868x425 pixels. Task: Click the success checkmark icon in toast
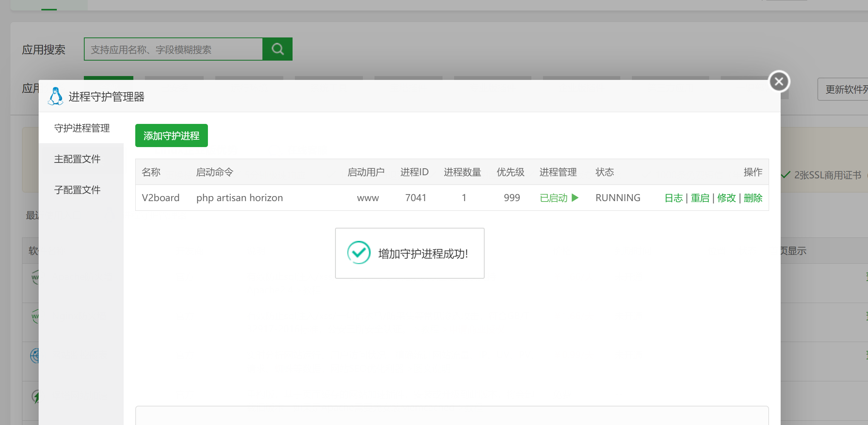pos(359,253)
